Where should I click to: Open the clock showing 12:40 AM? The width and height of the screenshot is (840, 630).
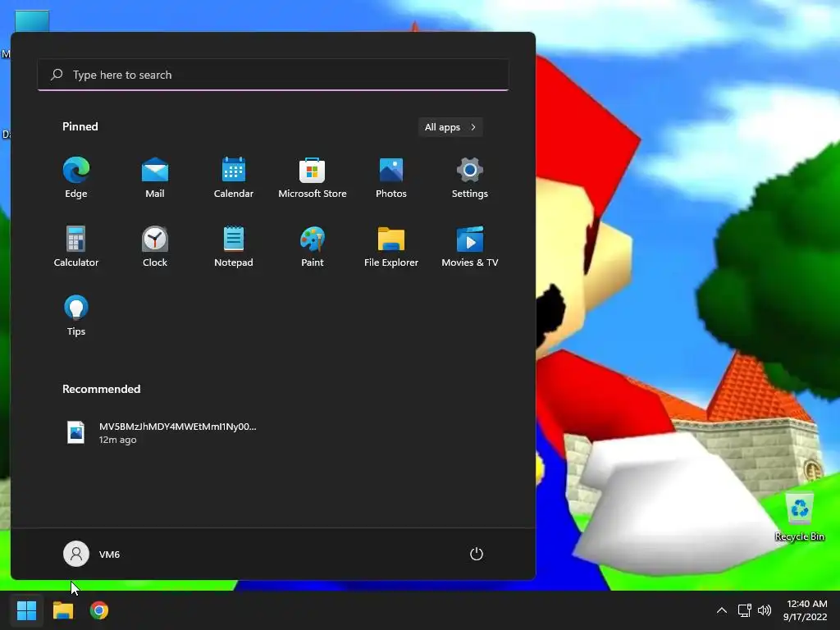coord(806,610)
